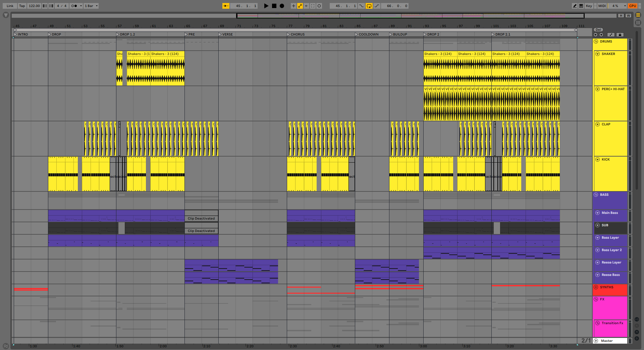
Task: Expand the SUB track
Action: 597,225
